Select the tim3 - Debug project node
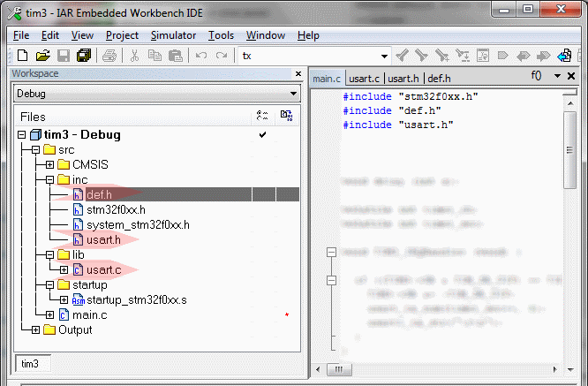This screenshot has height=386, width=588. (x=82, y=134)
